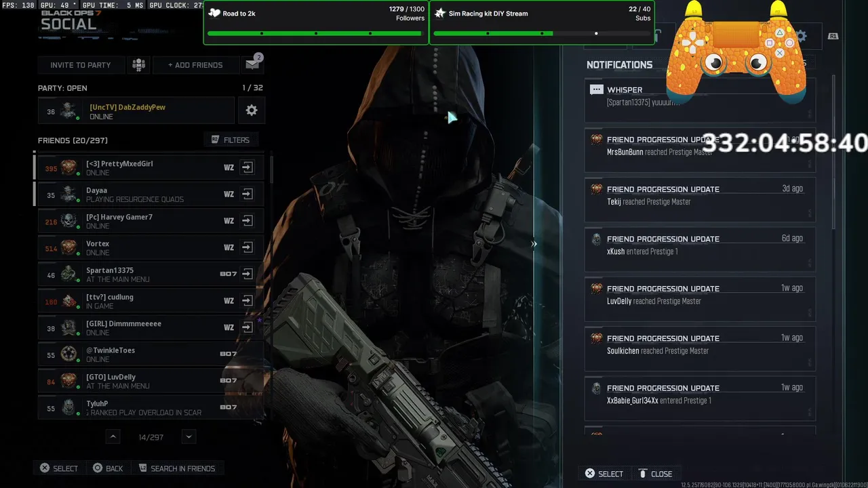Click "1 / 32" party count
This screenshot has width=868, height=488.
click(x=252, y=88)
